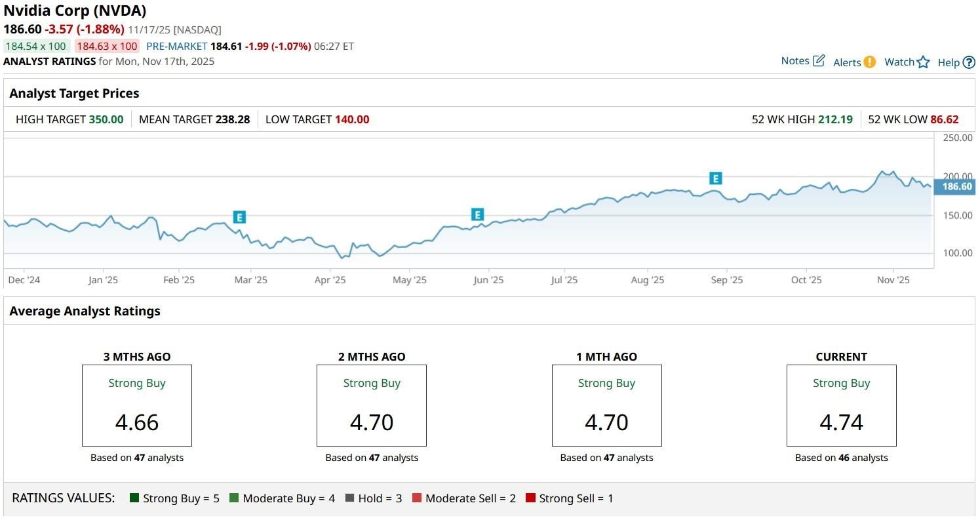Select the earnings marker near late May

(x=477, y=214)
